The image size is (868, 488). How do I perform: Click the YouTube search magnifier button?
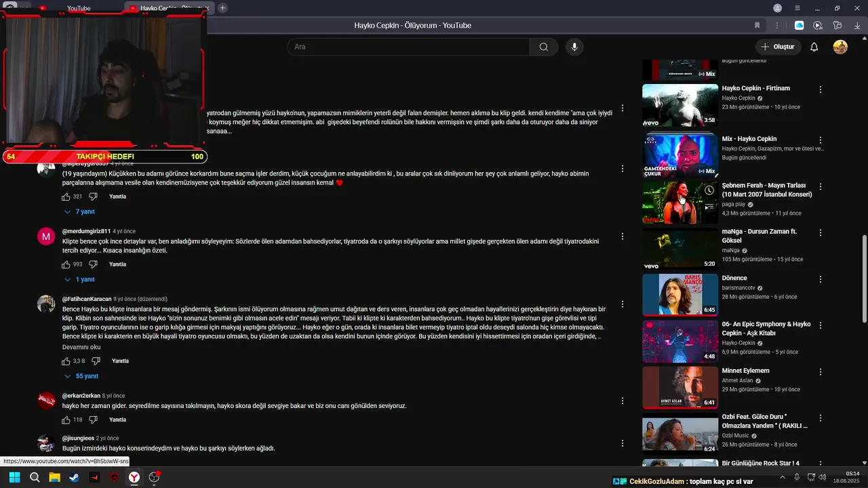[x=543, y=47]
